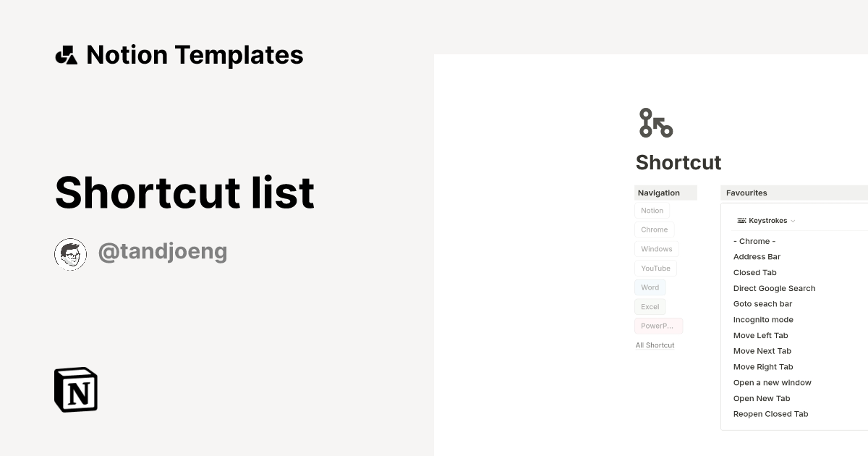Open the Incognito mode shortcut entry

(763, 319)
